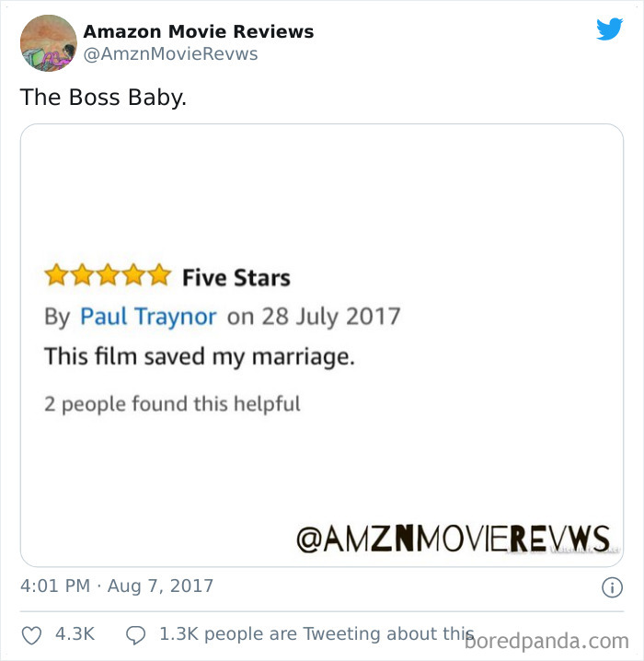Image resolution: width=644 pixels, height=661 pixels.
Task: Click the @AmznMovieRevws handle
Action: pyautogui.click(x=170, y=54)
